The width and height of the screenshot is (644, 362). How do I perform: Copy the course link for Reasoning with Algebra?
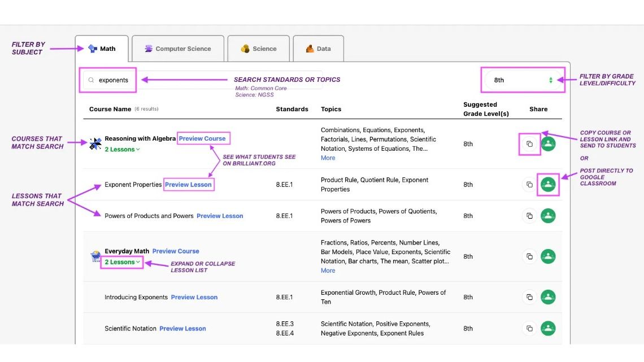530,144
